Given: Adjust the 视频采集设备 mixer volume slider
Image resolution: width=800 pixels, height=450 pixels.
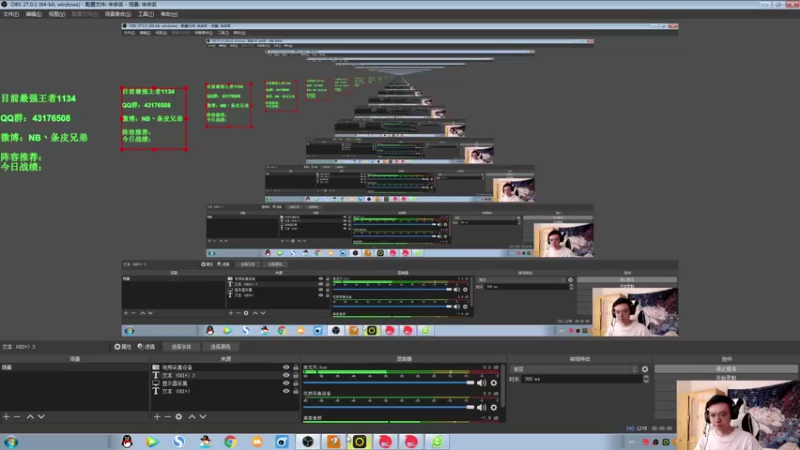Looking at the screenshot, I should point(389,407).
